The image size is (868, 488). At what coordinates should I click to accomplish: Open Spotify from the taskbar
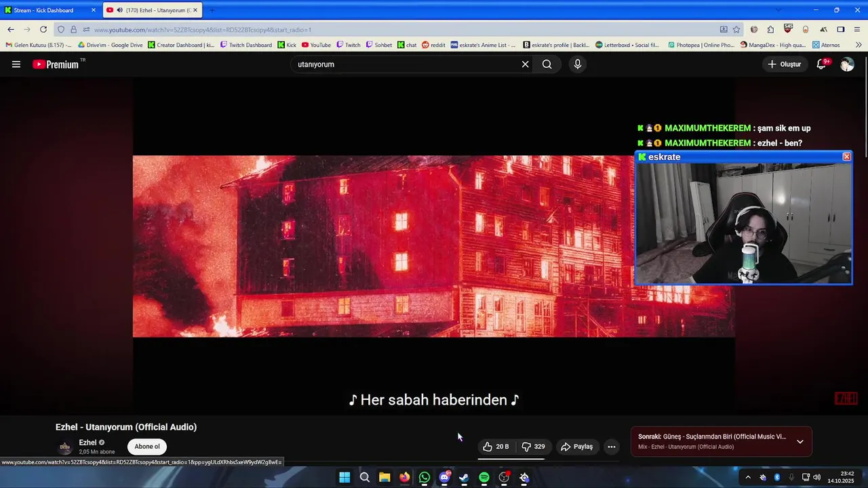click(484, 478)
